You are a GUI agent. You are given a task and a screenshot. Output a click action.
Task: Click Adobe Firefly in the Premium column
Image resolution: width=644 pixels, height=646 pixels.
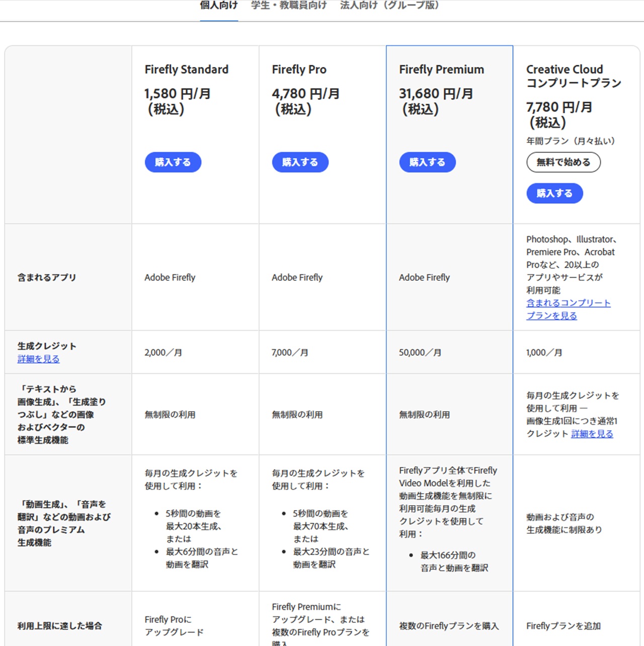point(425,277)
